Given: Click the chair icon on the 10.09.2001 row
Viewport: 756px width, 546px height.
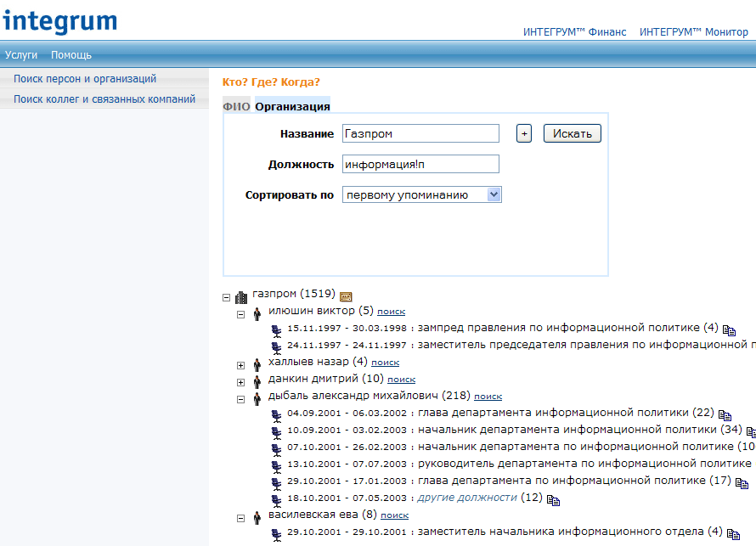Looking at the screenshot, I should pyautogui.click(x=276, y=433).
